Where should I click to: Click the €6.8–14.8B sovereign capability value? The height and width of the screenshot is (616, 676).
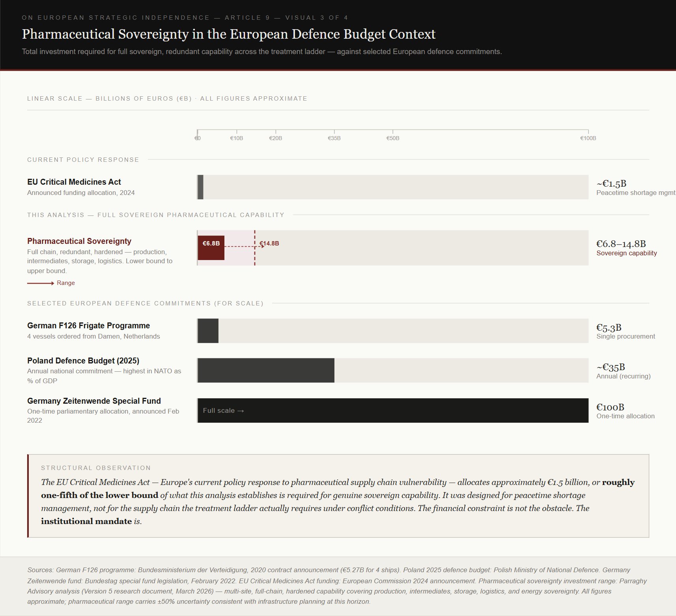click(x=621, y=244)
